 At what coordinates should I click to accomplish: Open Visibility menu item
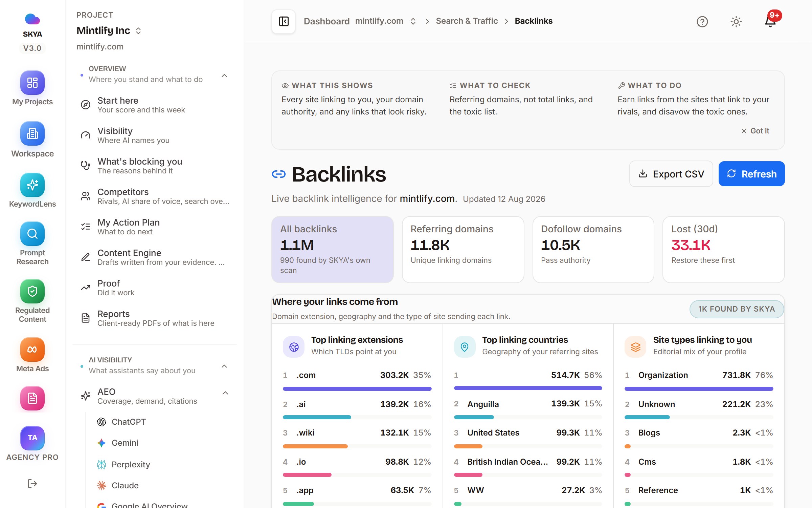(x=154, y=135)
